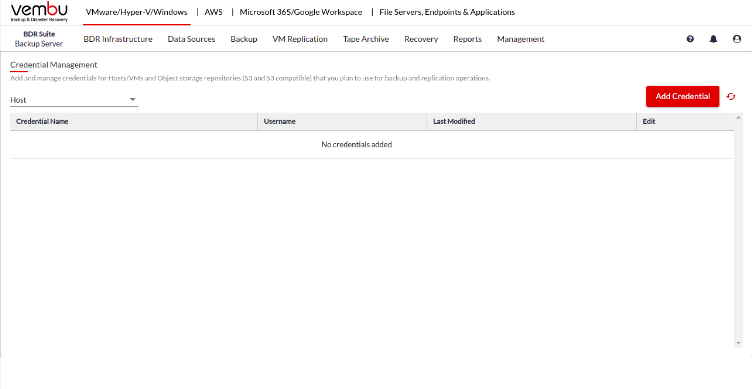
Task: Open the Backup menu
Action: [x=244, y=39]
